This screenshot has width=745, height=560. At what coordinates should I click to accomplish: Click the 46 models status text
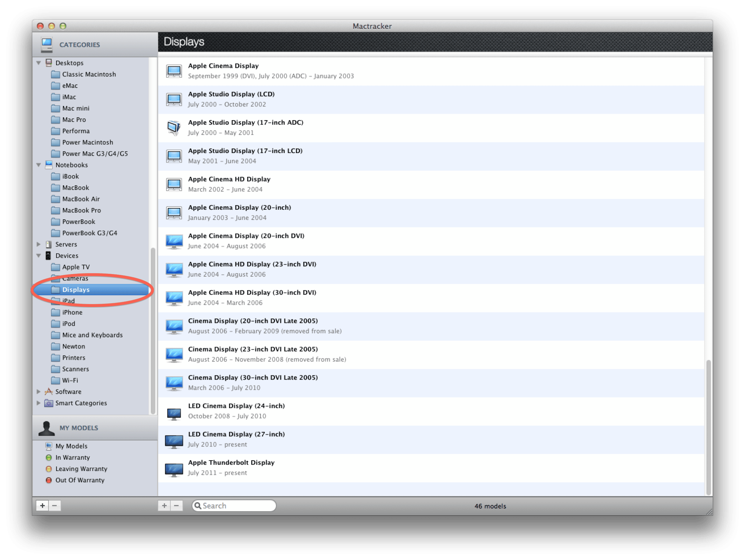point(490,506)
